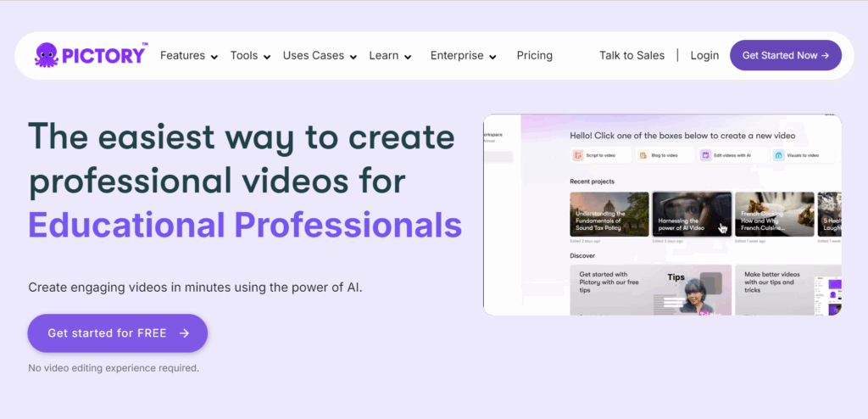Click the Hello! Click one of the boxes text
The width and height of the screenshot is (868, 419).
682,135
